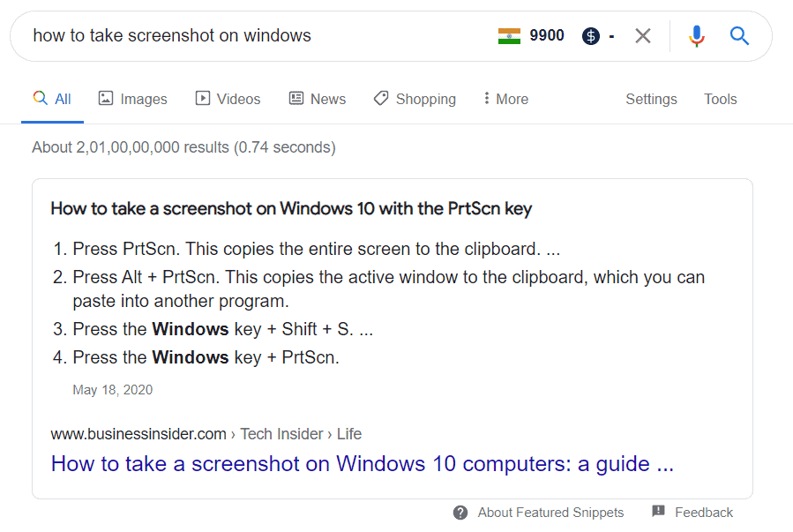Open the News results tab

[317, 99]
